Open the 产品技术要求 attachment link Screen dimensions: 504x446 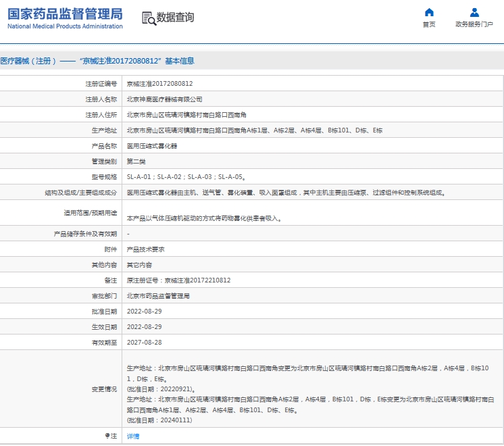pos(146,249)
